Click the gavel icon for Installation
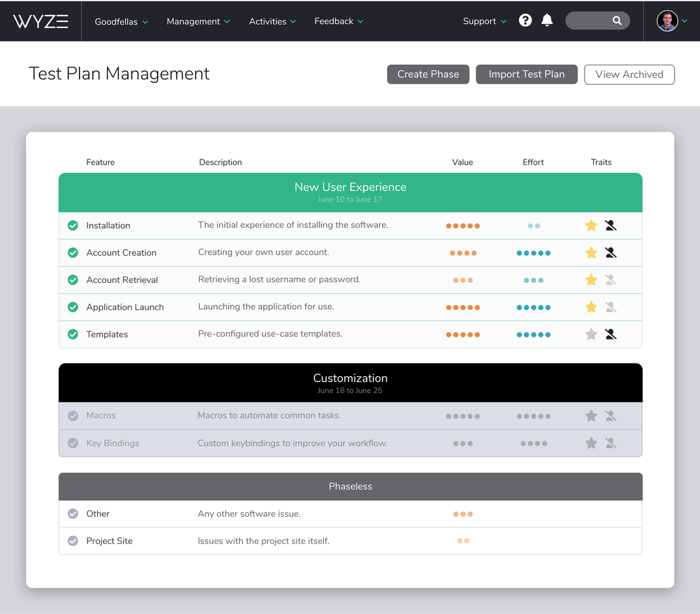The width and height of the screenshot is (700, 614). click(611, 225)
